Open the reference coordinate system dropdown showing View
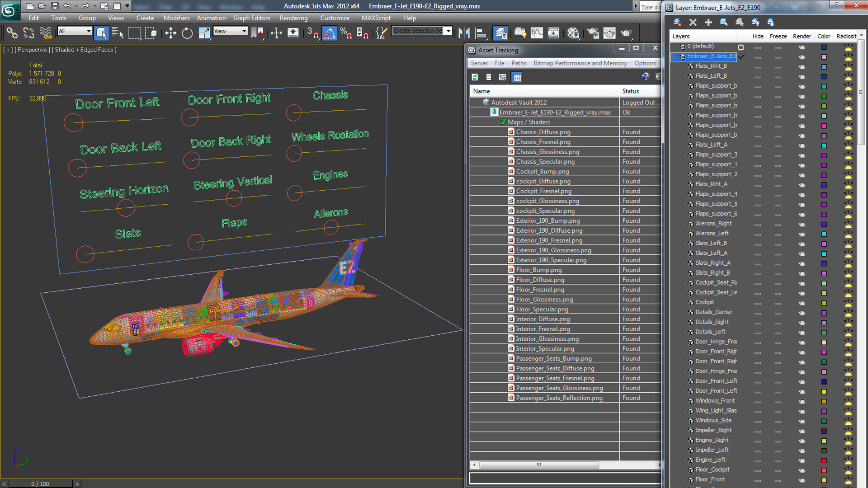868x488 pixels. pos(230,31)
